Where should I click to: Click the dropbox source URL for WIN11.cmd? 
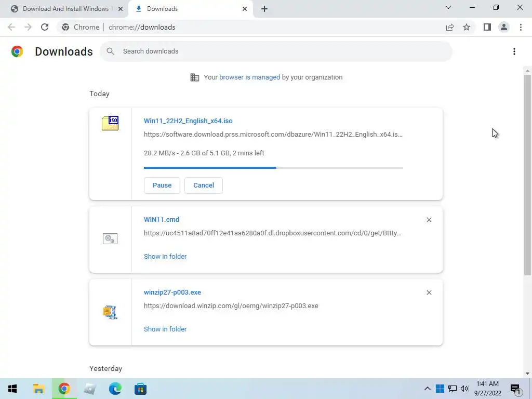click(272, 233)
